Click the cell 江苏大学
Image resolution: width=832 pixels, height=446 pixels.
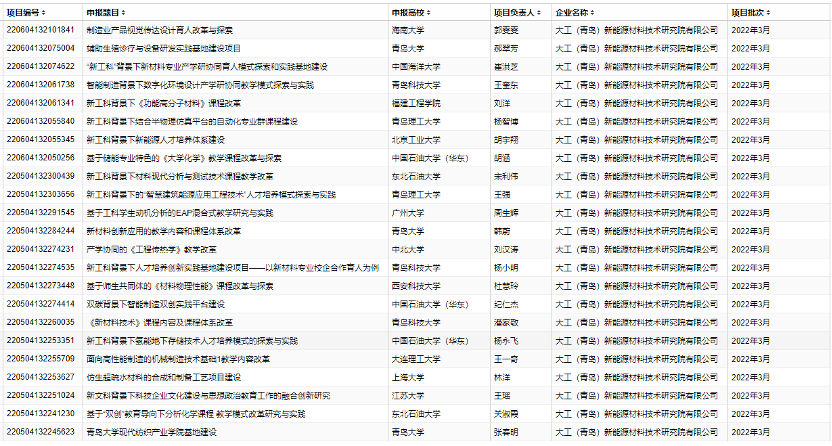[x=408, y=396]
